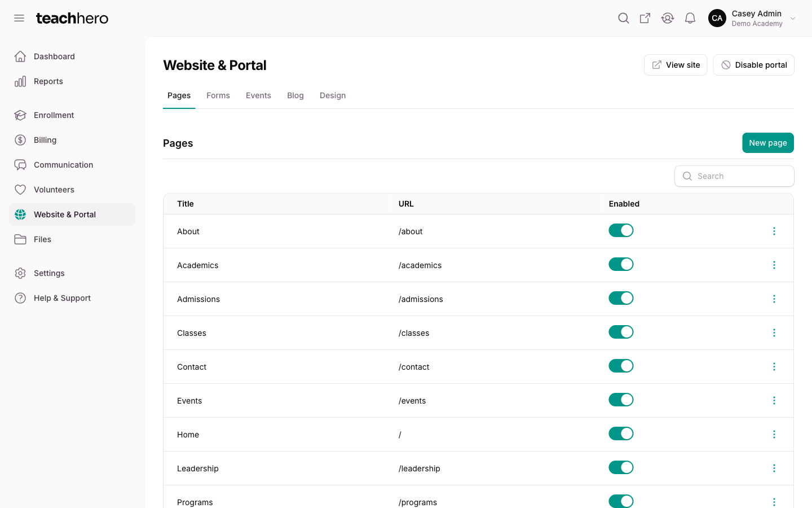
Task: Open Volunteers in the sidebar
Action: tap(72, 190)
